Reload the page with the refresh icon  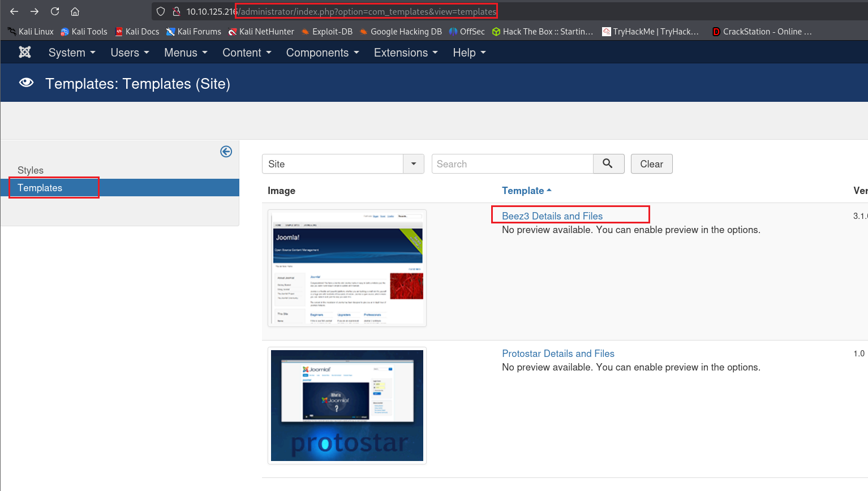pos(55,11)
